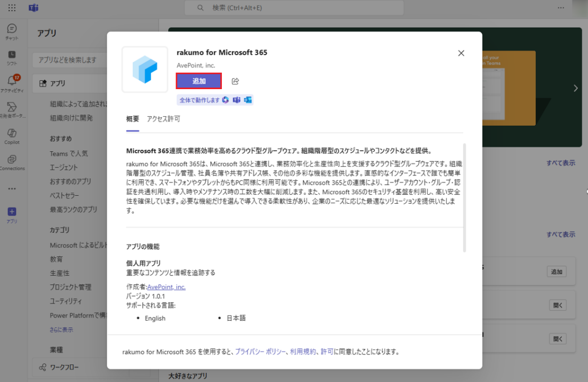Select エージェント category

pos(63,167)
